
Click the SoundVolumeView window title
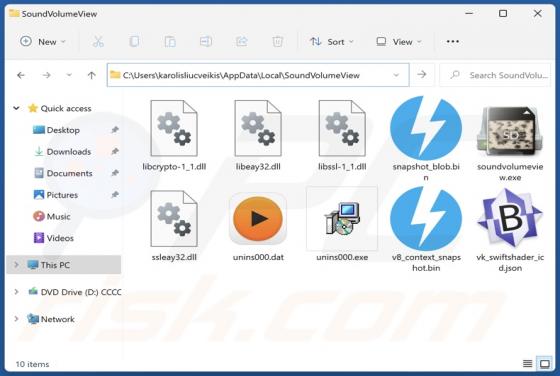click(59, 14)
